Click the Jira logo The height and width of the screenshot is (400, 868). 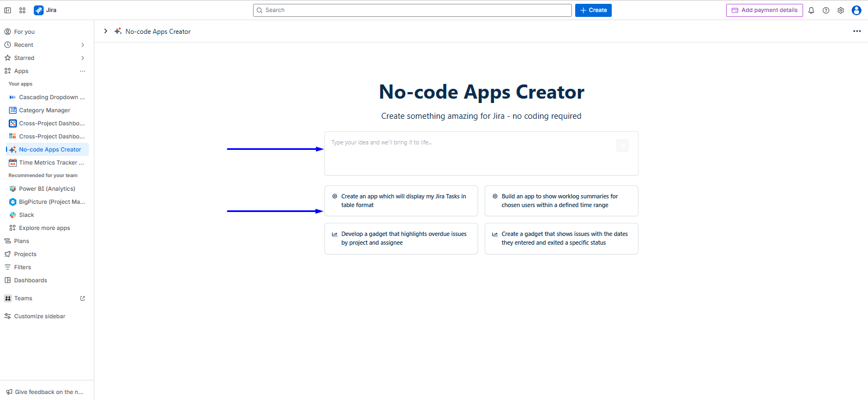[45, 10]
